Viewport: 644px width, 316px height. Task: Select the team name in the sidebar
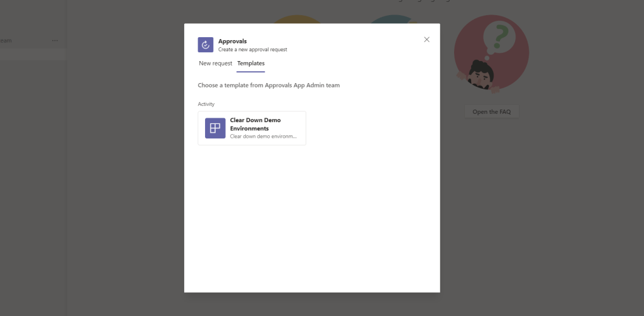[6, 41]
